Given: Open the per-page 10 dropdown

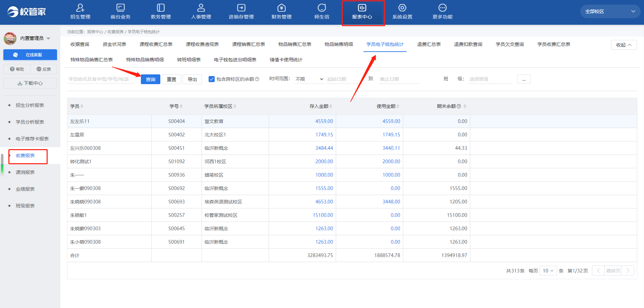Looking at the screenshot, I should pos(548,271).
